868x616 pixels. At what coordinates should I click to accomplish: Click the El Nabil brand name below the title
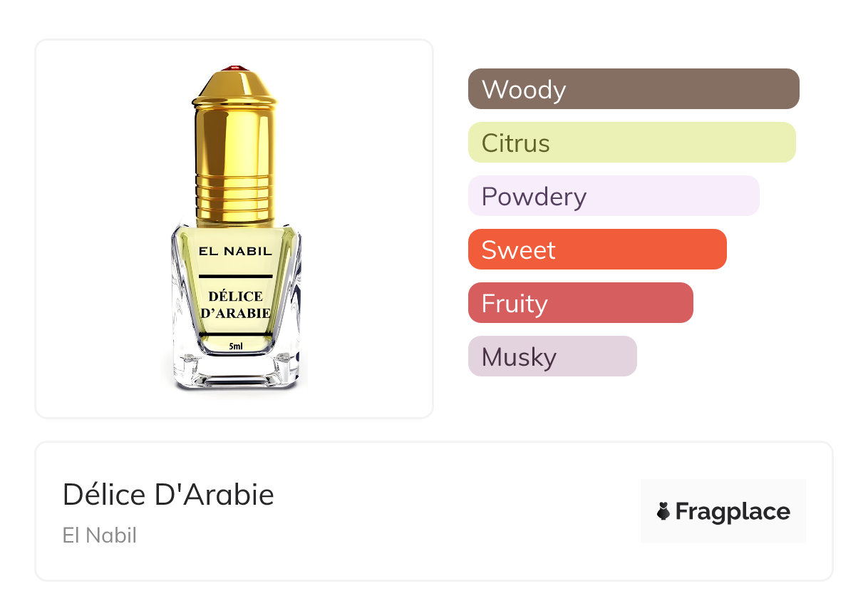coord(100,535)
